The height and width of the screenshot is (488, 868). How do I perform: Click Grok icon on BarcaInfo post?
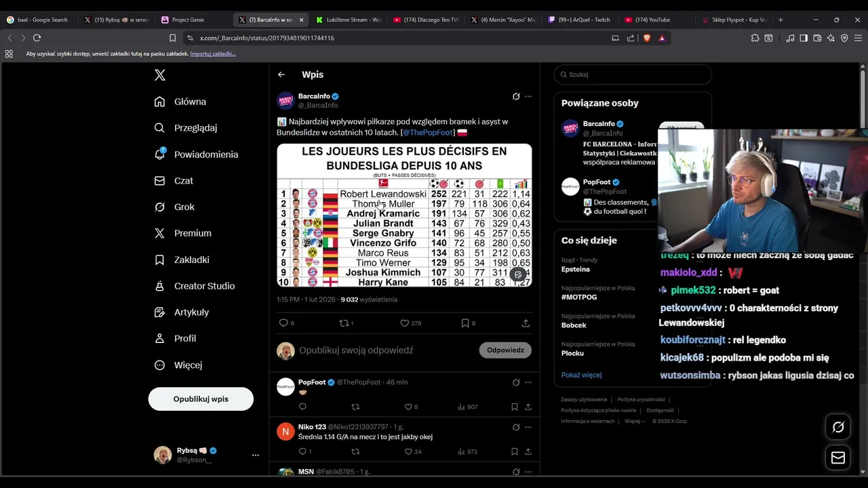(516, 96)
